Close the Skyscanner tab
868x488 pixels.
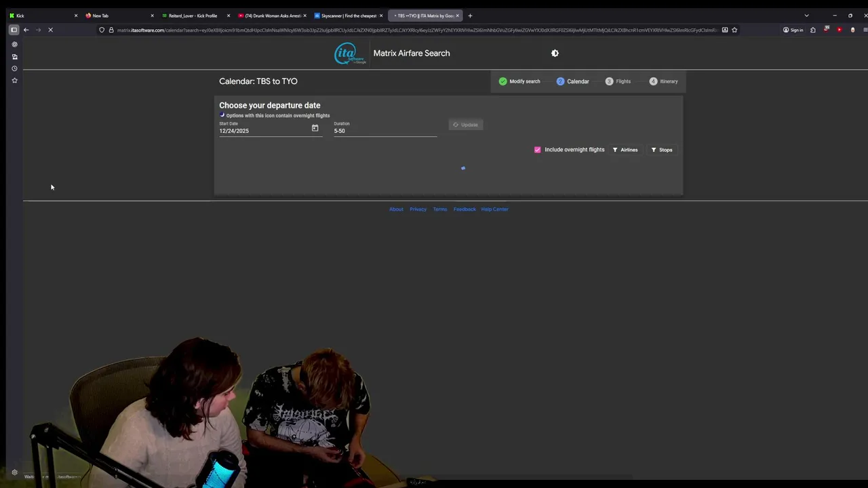(381, 16)
